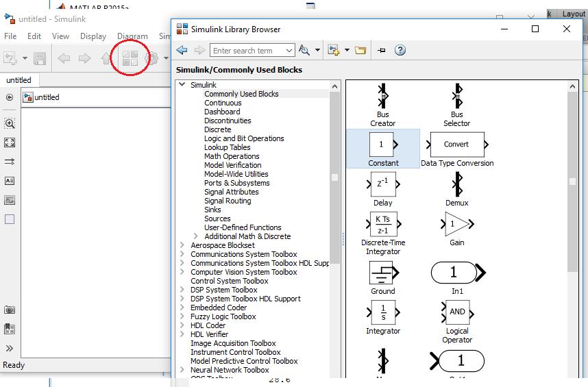Select the Zoom In tool in palette
The height and width of the screenshot is (387, 588).
point(10,123)
